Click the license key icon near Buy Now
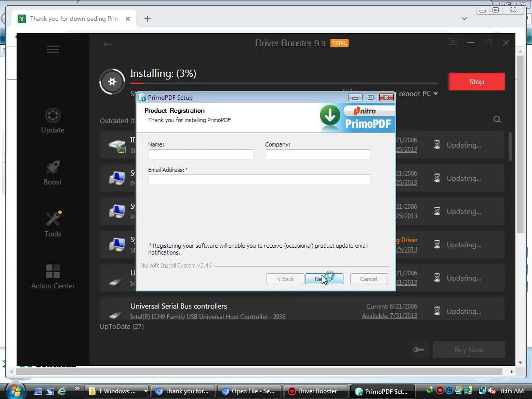The height and width of the screenshot is (399, 532). 419,350
